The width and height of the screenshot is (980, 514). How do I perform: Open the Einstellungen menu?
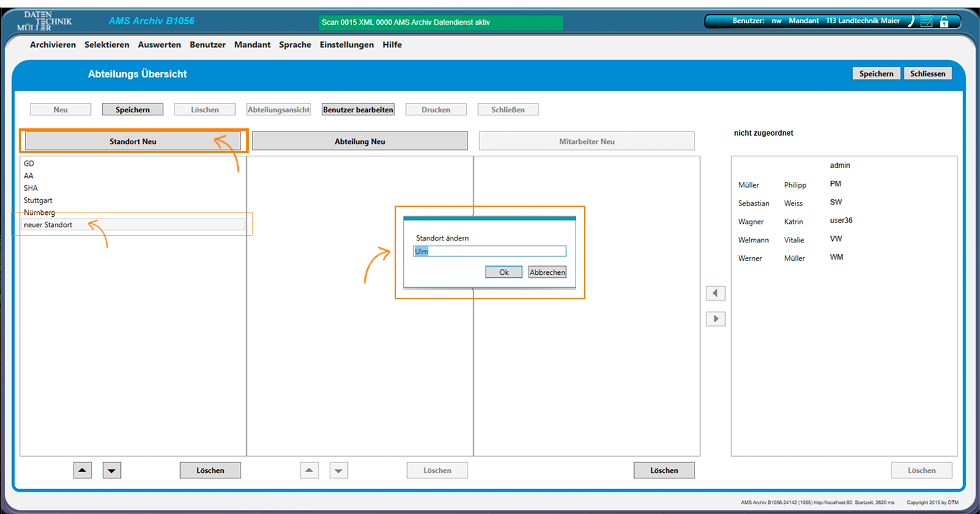(x=347, y=45)
